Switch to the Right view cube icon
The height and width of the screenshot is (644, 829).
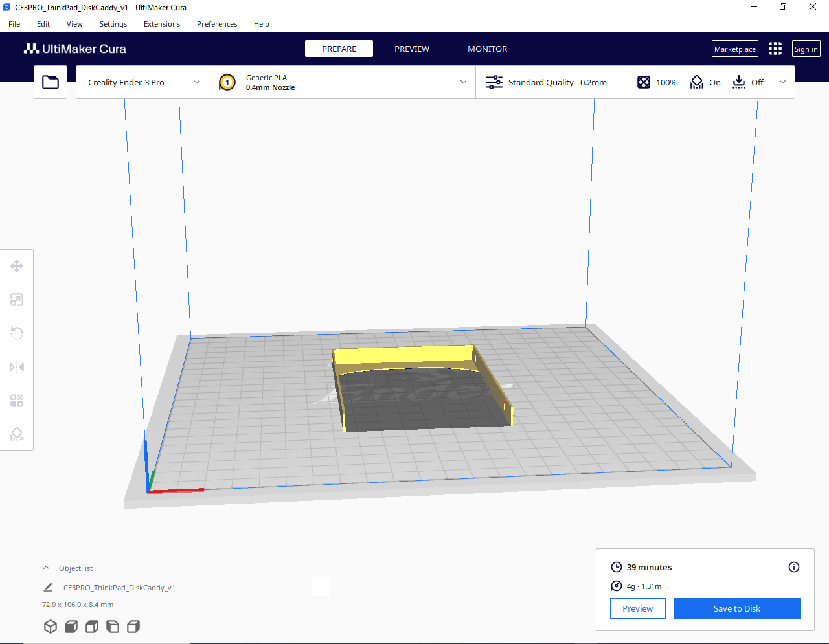(133, 627)
